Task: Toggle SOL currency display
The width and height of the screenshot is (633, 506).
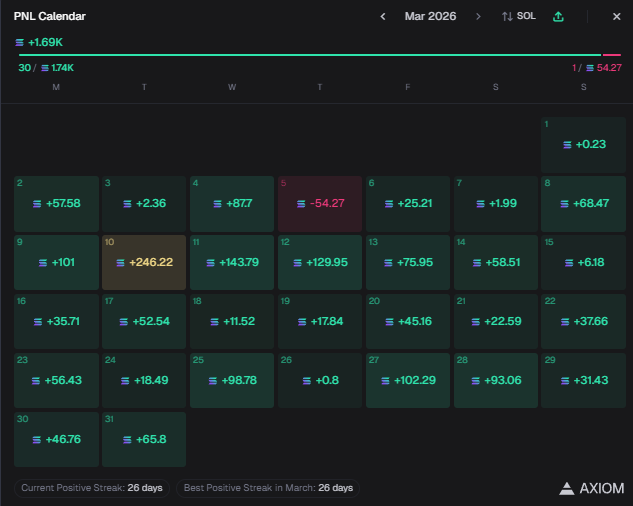Action: pyautogui.click(x=519, y=16)
